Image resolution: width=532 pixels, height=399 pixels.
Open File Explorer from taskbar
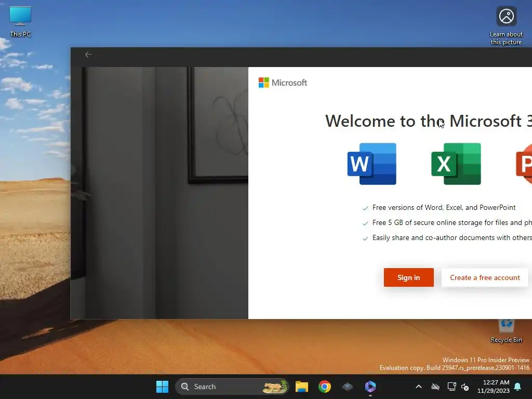click(x=302, y=387)
